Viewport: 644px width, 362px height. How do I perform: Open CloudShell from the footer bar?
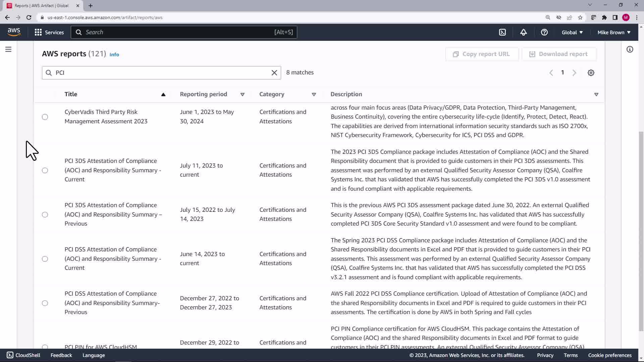click(x=23, y=355)
